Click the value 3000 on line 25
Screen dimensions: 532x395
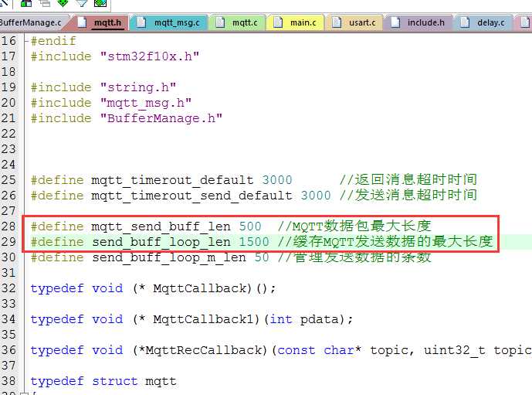tap(277, 180)
